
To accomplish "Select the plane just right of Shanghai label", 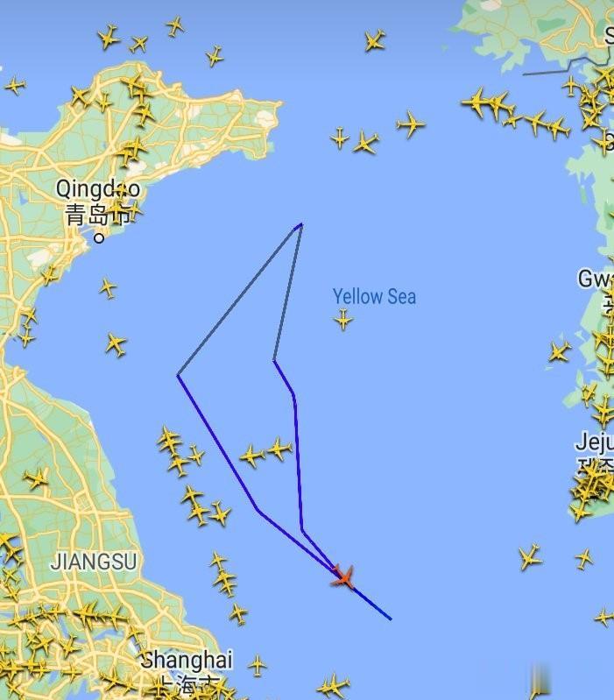I will tap(257, 666).
